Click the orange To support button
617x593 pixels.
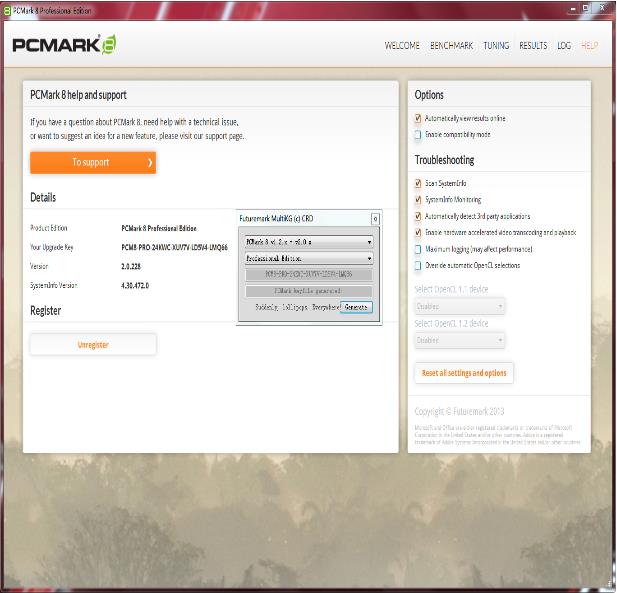click(x=93, y=163)
